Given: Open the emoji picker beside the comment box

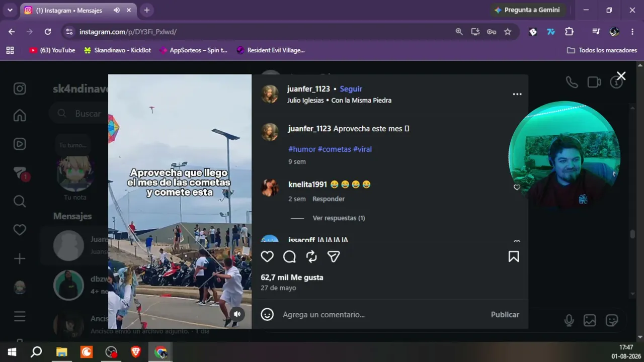Looking at the screenshot, I should (267, 315).
